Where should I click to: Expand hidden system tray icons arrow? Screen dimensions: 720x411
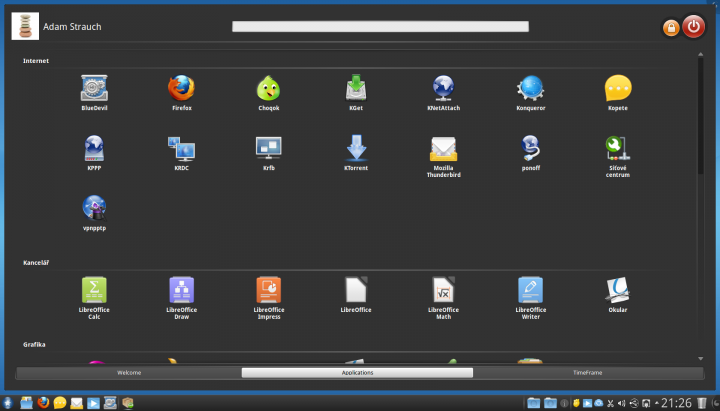point(657,403)
